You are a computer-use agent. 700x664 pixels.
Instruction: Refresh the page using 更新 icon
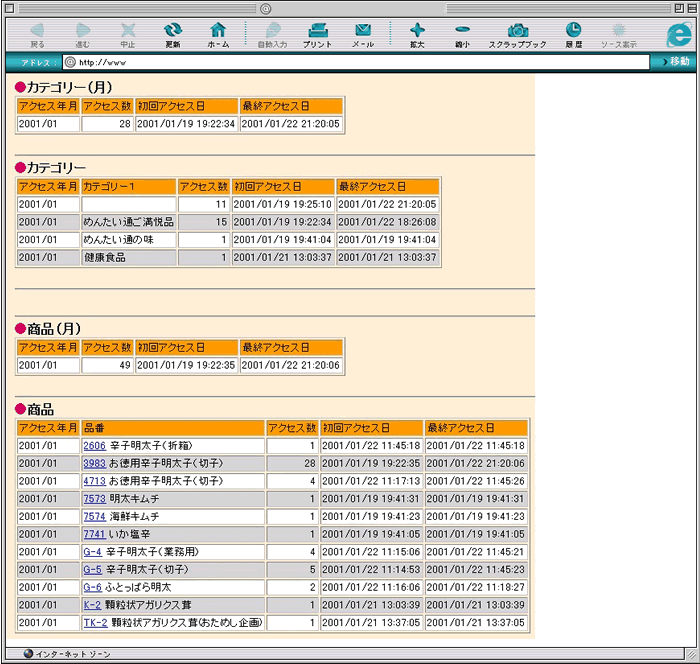[173, 35]
